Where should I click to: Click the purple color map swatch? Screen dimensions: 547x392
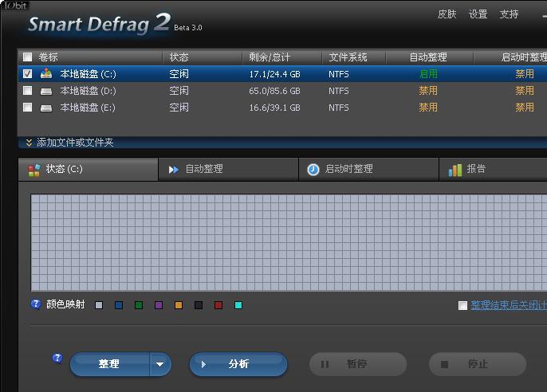[x=159, y=305]
